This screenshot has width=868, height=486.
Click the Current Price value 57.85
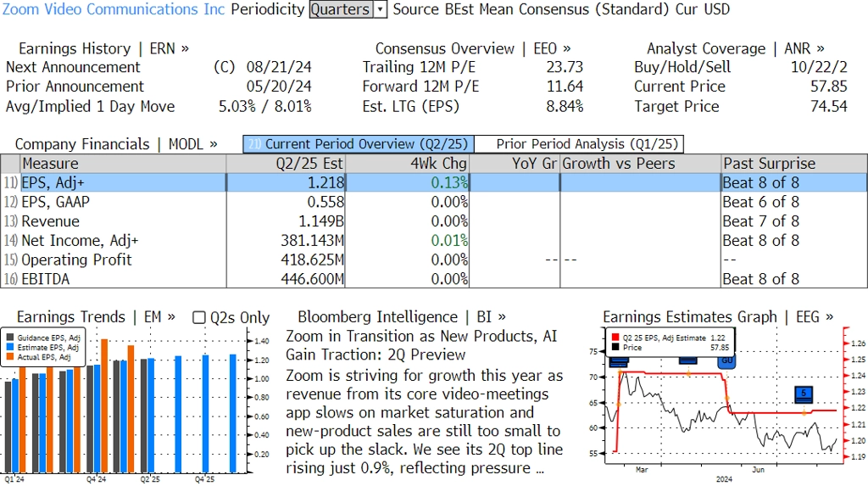pos(829,87)
